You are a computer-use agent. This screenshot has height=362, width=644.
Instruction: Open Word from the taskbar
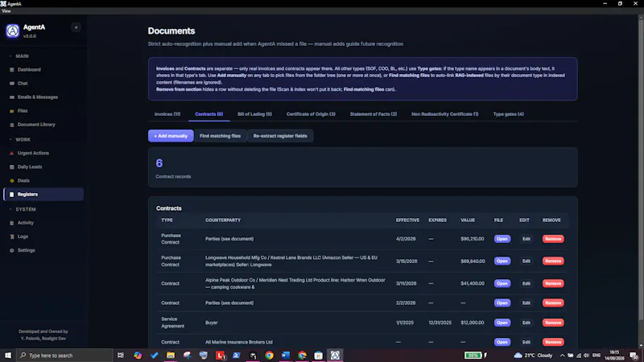286,356
